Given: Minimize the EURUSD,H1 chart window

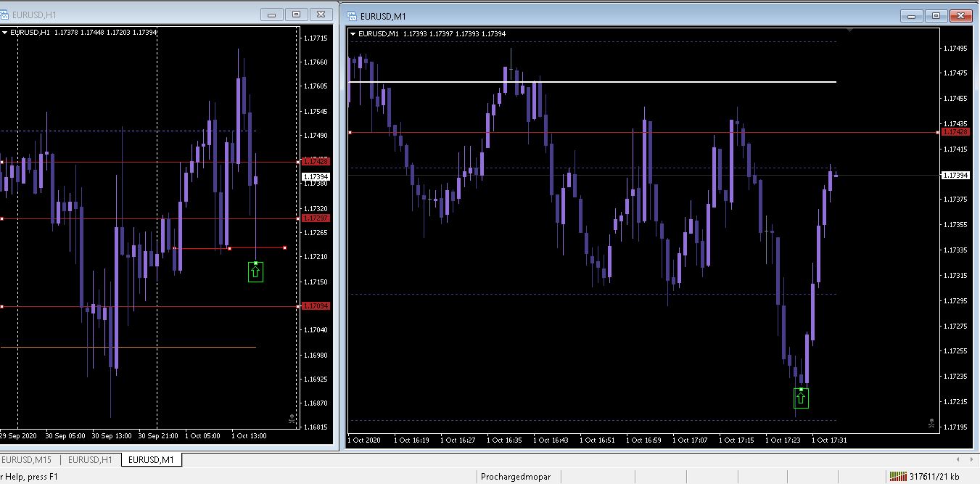Looking at the screenshot, I should pyautogui.click(x=273, y=15).
